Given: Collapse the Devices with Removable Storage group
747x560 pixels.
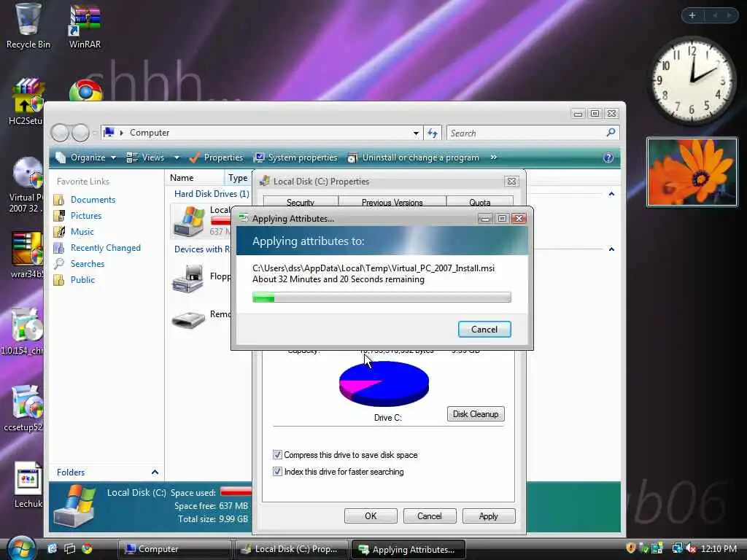Looking at the screenshot, I should click(x=612, y=249).
